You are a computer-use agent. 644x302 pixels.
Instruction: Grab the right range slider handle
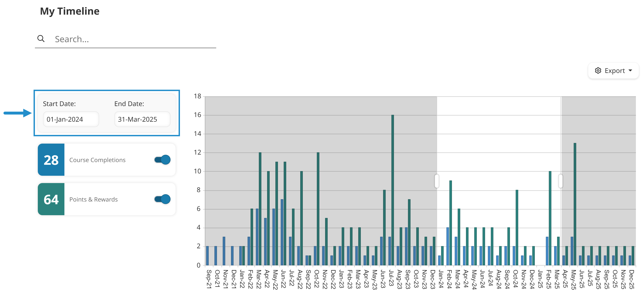point(561,181)
